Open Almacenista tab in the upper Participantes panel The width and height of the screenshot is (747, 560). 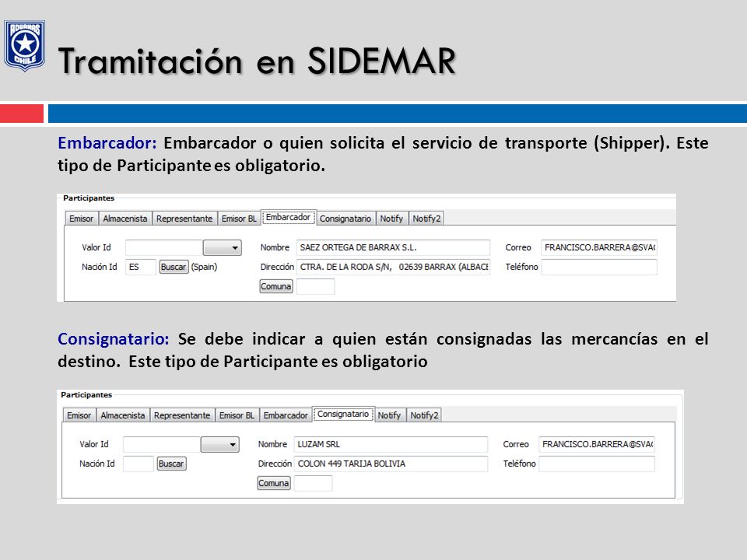pos(125,219)
